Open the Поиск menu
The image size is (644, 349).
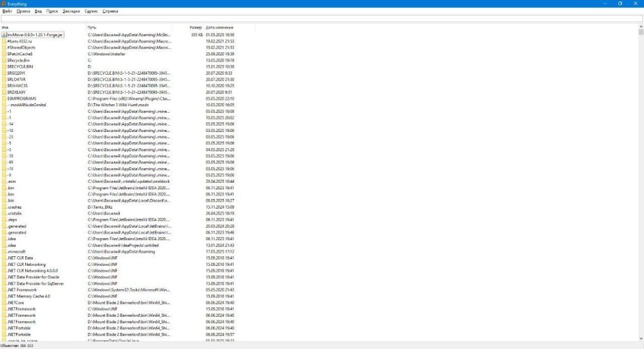(52, 12)
